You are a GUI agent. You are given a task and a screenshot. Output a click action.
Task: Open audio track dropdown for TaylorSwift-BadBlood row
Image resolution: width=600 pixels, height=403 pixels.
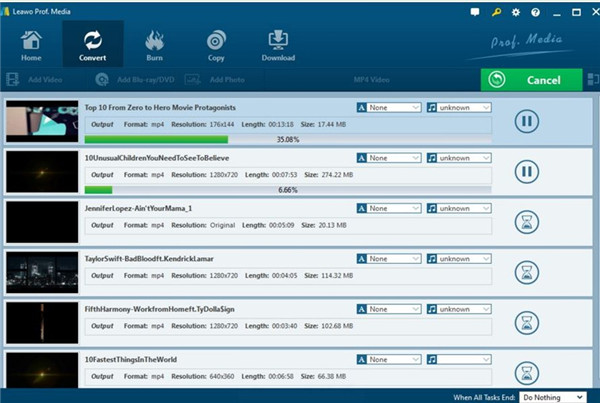pyautogui.click(x=464, y=259)
